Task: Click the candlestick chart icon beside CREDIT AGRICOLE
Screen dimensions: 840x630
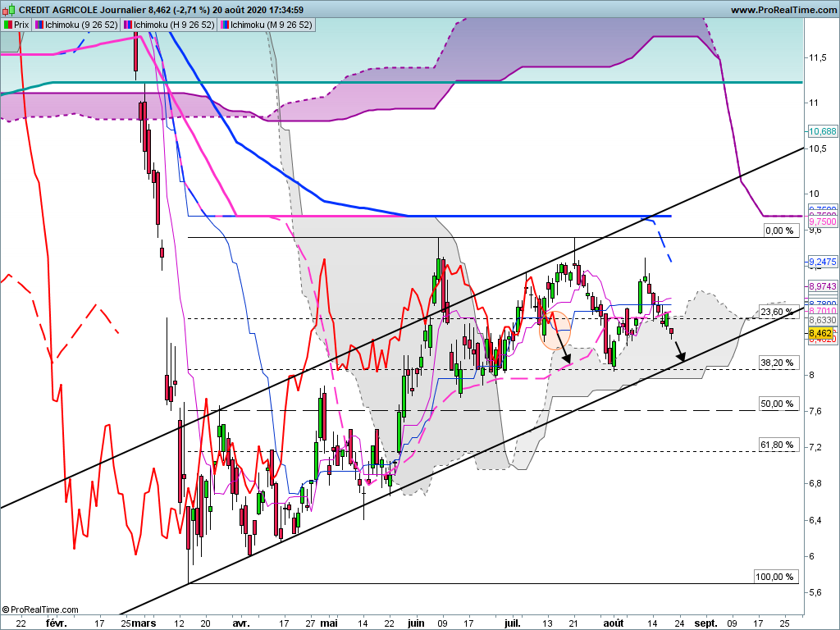Action: pos(9,10)
